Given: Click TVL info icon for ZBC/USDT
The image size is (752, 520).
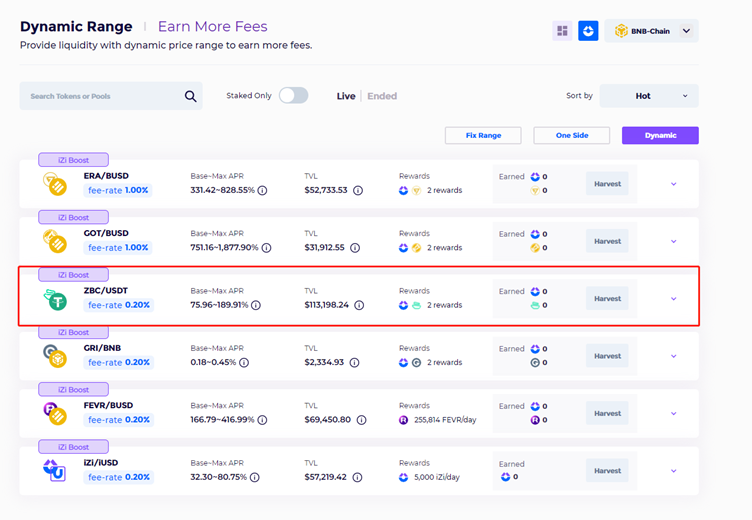Looking at the screenshot, I should point(359,305).
